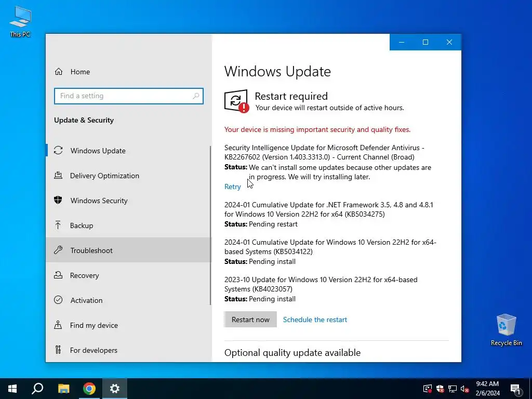Click 'Optional quality update available' heading

[x=292, y=353]
